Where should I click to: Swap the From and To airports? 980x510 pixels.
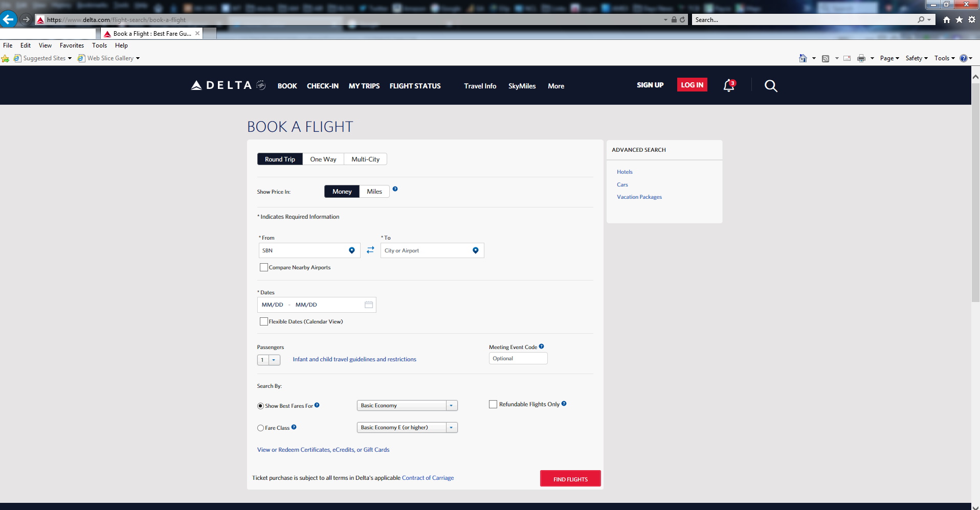pos(370,250)
